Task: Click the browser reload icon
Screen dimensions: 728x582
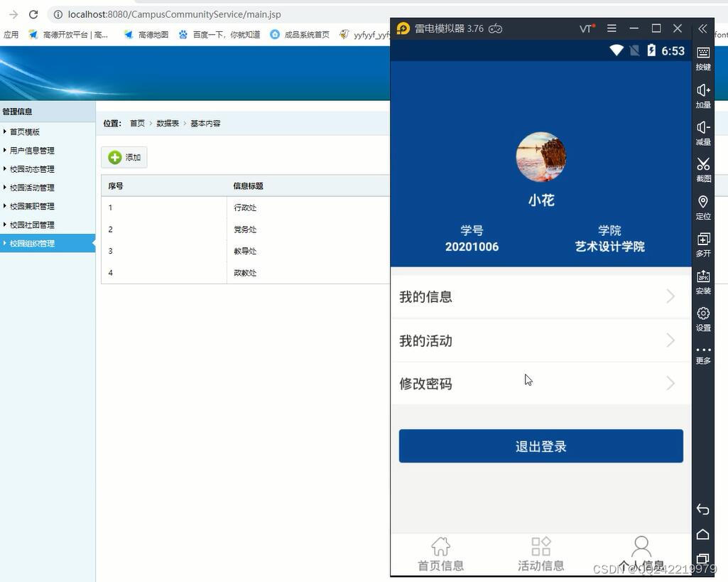Action: click(x=33, y=14)
